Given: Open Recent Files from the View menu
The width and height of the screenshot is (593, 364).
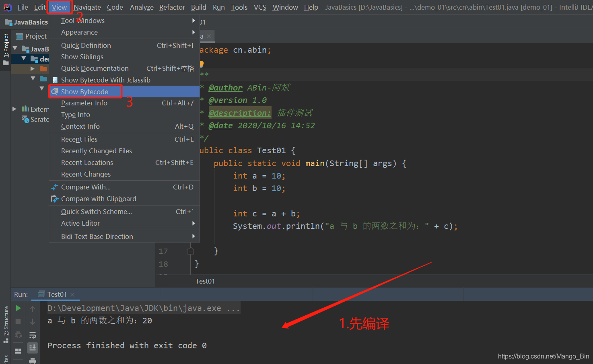Looking at the screenshot, I should click(x=124, y=139).
